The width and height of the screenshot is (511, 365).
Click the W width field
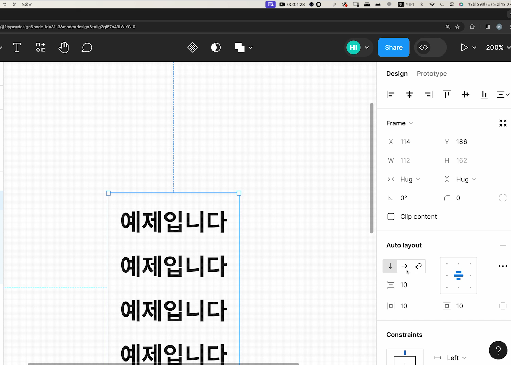click(x=411, y=161)
